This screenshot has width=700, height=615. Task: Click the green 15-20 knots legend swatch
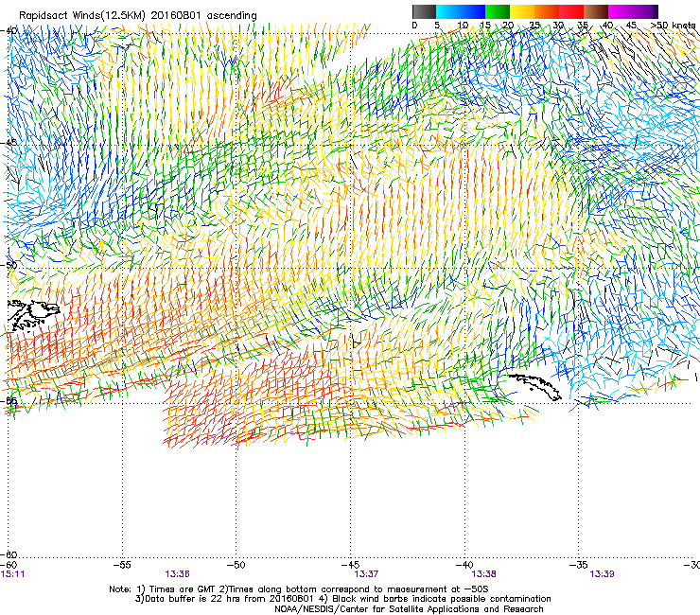[498, 11]
